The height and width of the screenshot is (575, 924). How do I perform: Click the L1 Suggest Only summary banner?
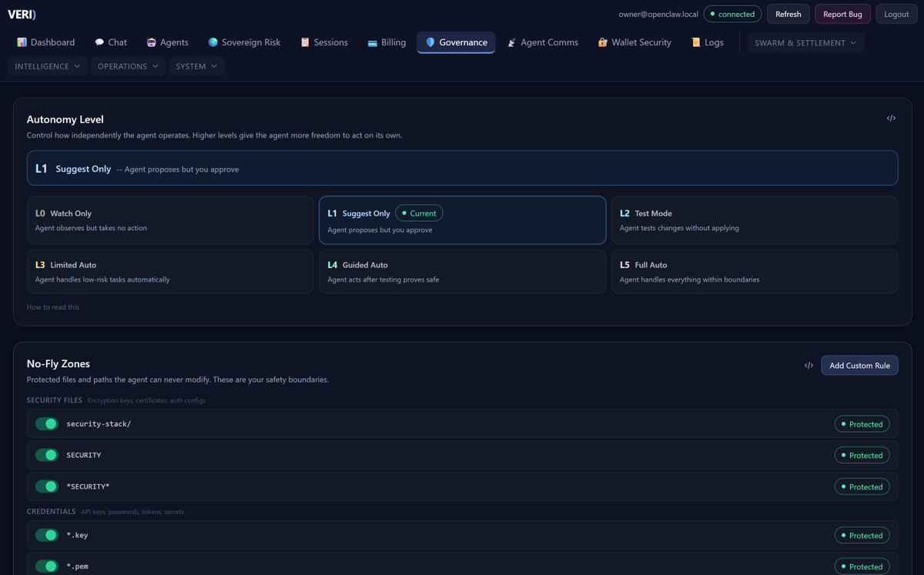(x=462, y=168)
